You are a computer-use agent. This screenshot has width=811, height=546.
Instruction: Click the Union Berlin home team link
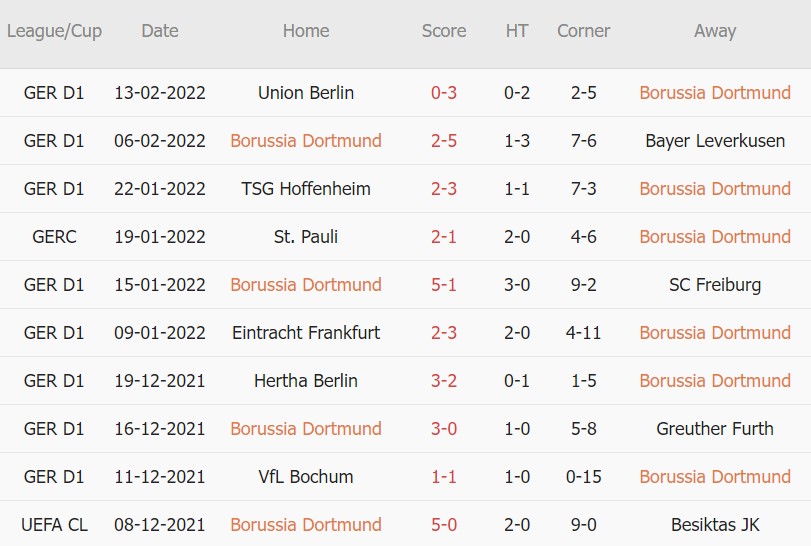pyautogui.click(x=306, y=93)
